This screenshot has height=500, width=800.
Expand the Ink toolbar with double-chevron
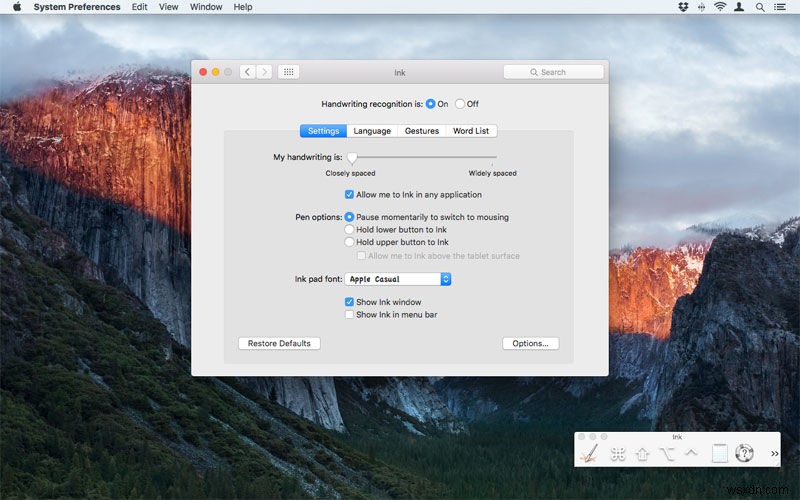774,454
